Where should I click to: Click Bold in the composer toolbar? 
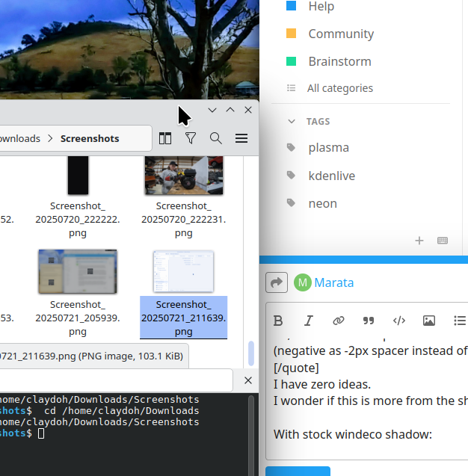tap(278, 321)
